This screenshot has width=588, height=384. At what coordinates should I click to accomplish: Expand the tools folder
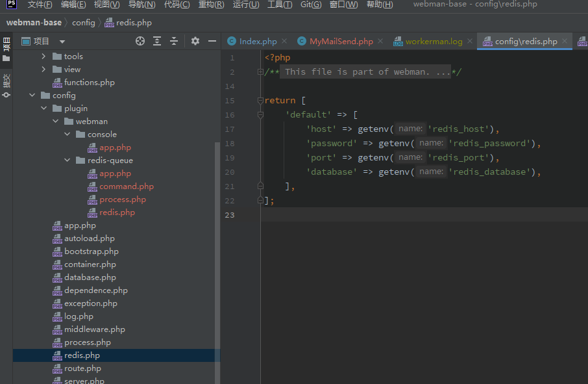click(44, 57)
